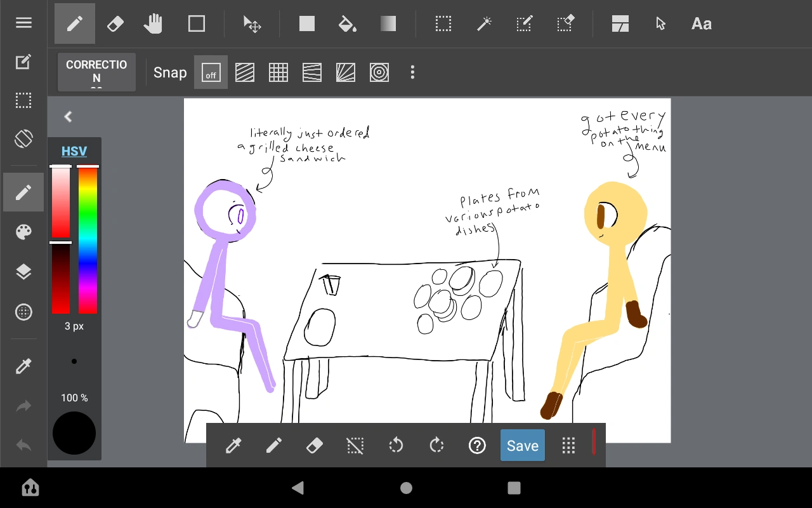812x508 pixels.
Task: Switch to the HSV color tab
Action: pyautogui.click(x=74, y=150)
